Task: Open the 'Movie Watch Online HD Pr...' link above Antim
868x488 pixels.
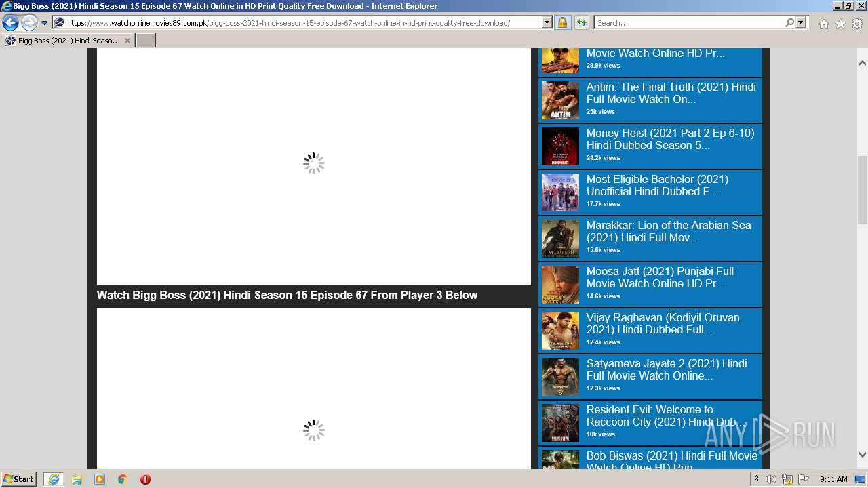Action: coord(656,53)
